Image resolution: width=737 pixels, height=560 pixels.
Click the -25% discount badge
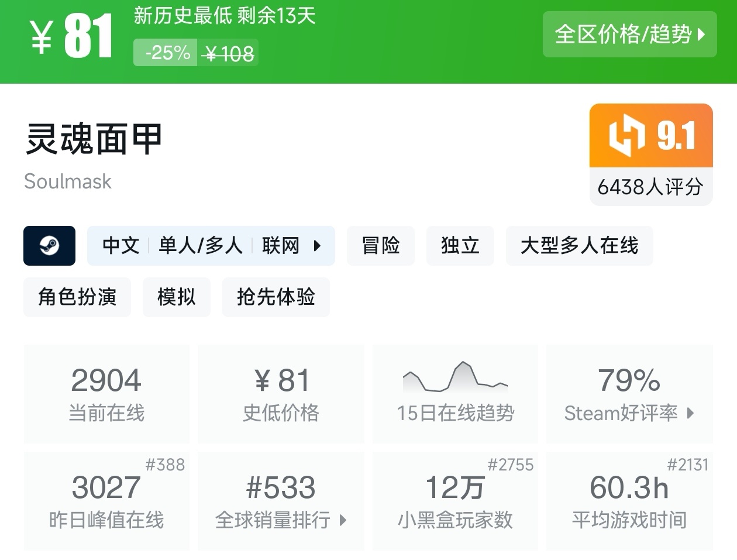(x=166, y=53)
